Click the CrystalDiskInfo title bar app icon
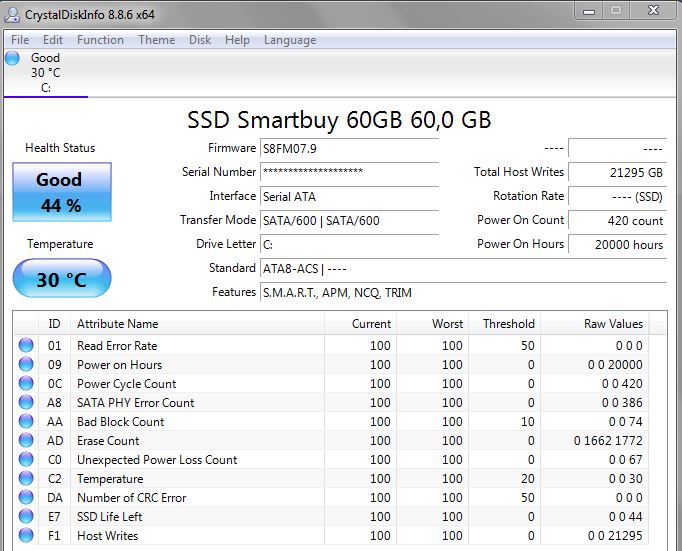 (12, 15)
